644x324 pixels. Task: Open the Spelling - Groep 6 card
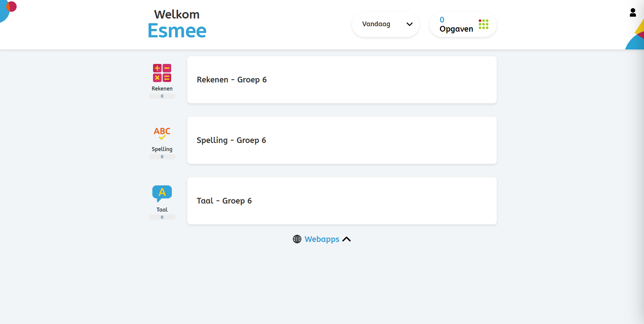point(342,140)
